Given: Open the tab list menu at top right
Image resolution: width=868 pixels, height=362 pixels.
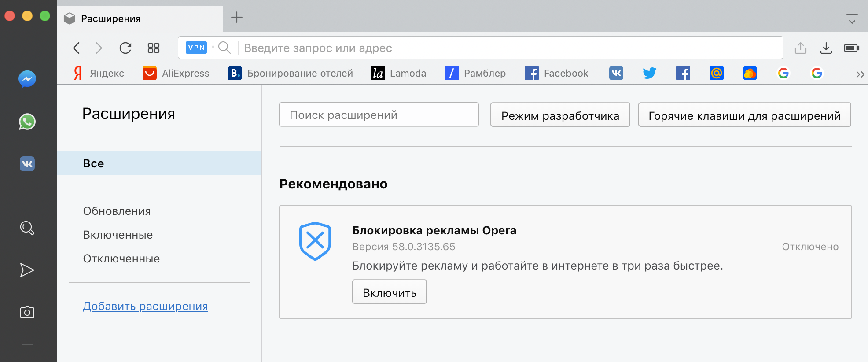Looking at the screenshot, I should (852, 18).
